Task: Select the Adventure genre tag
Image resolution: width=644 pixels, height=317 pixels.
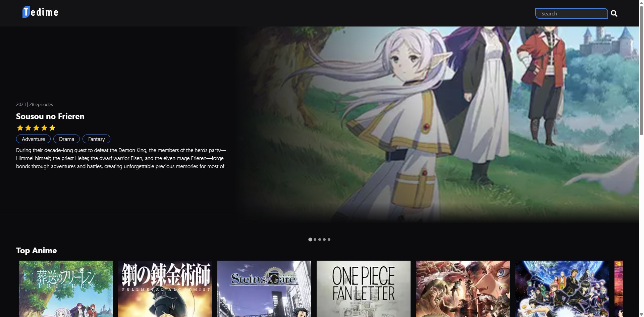Action: pos(33,139)
